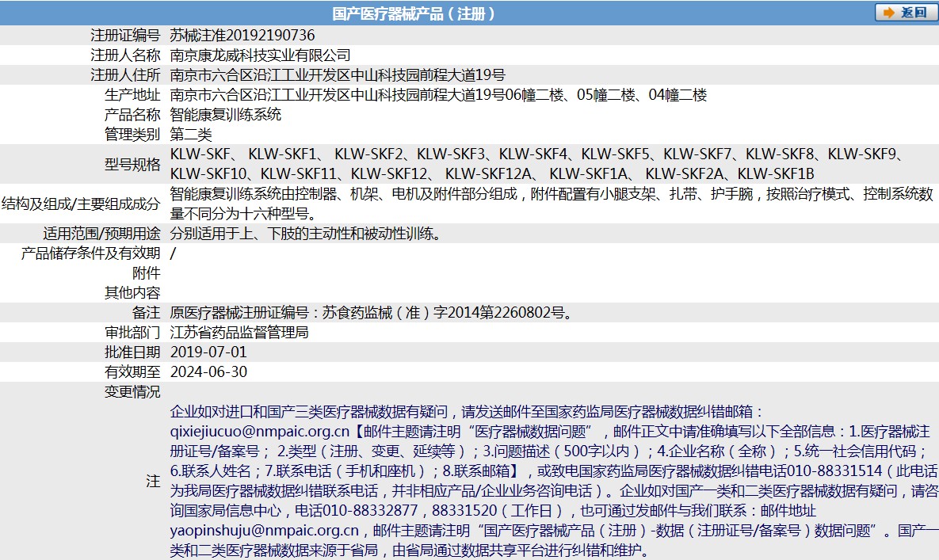Screen dimensions: 939x560
Task: Click the 备注 label
Action: [146, 312]
